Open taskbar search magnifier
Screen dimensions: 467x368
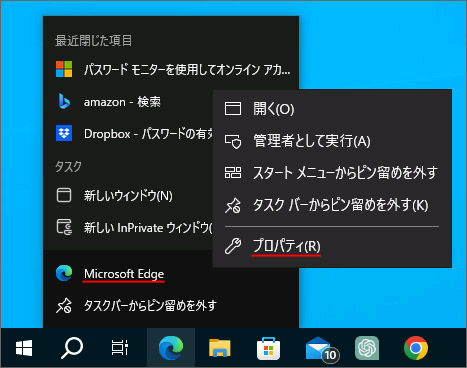(72, 348)
